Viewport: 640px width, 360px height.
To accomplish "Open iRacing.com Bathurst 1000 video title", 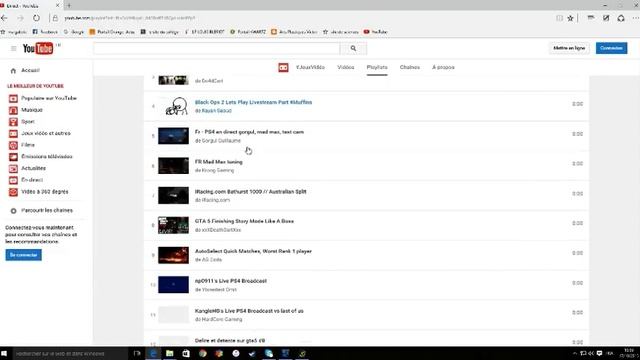I will pyautogui.click(x=251, y=192).
